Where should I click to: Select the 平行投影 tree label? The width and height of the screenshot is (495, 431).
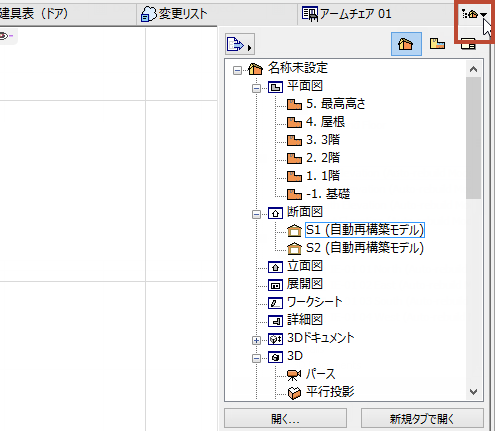click(330, 392)
